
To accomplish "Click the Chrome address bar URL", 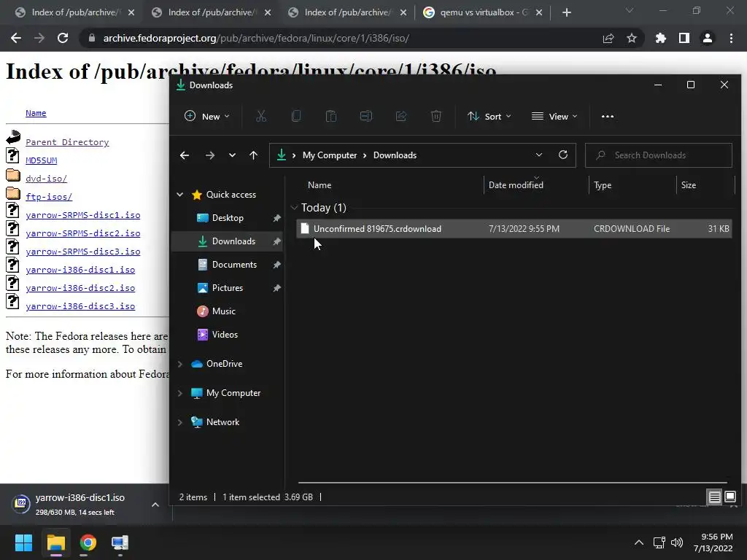I will 256,38.
